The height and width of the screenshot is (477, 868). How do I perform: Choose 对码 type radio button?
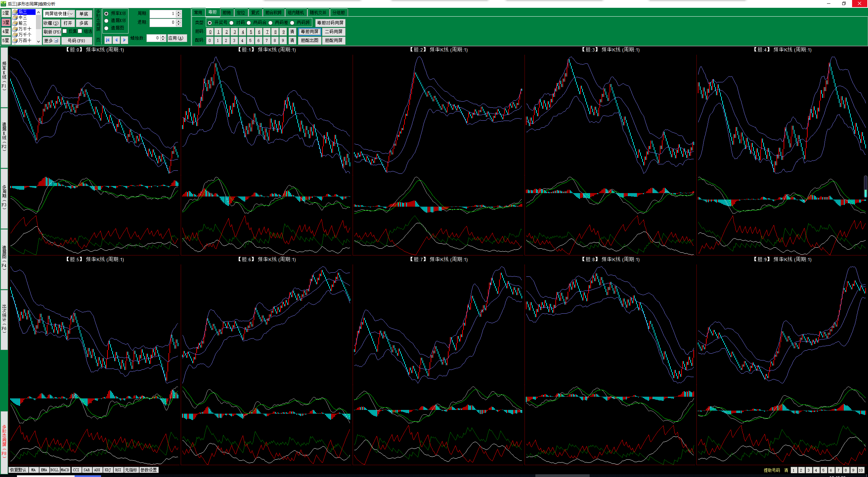point(232,23)
